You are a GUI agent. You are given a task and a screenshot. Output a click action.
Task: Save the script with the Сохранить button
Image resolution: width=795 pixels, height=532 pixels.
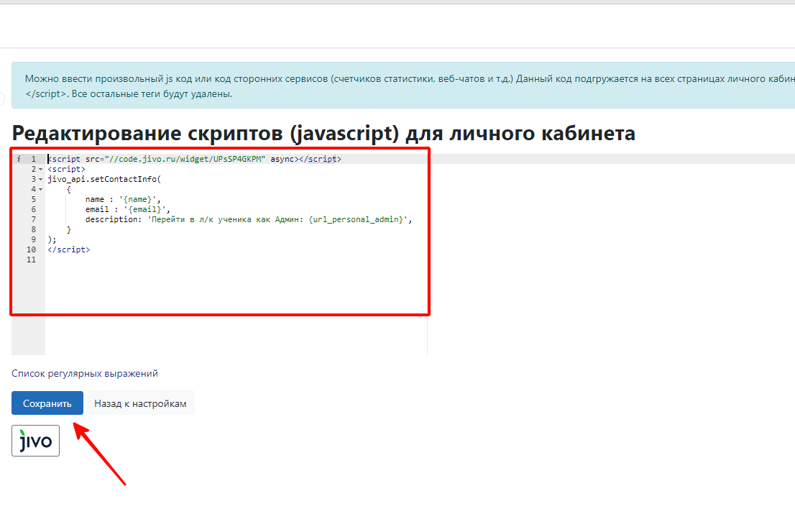47,403
